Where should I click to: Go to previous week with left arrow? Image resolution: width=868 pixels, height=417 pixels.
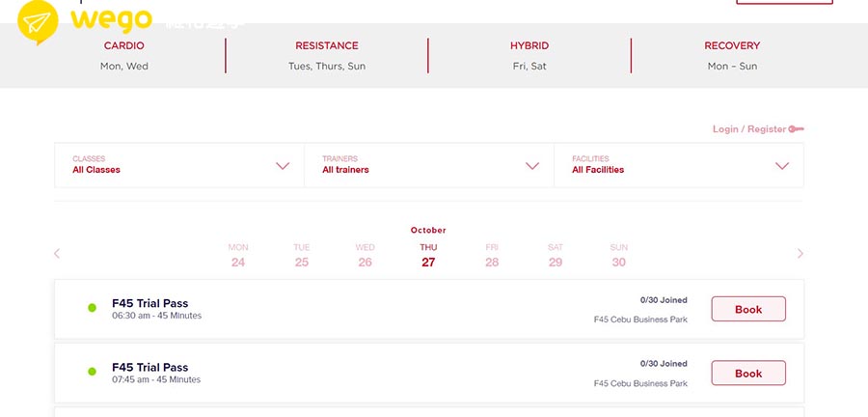[57, 254]
